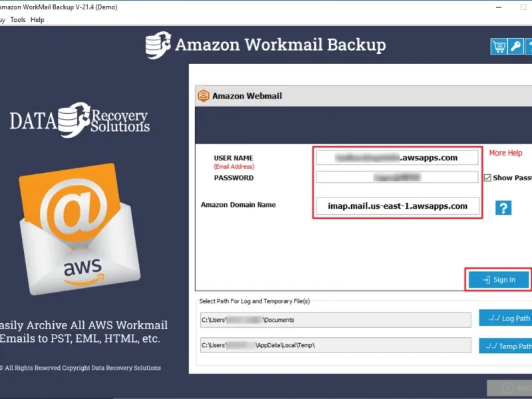This screenshot has width=532, height=399.
Task: Click 'Select Path For Log and Temporary File(s)' text
Action: [x=255, y=301]
